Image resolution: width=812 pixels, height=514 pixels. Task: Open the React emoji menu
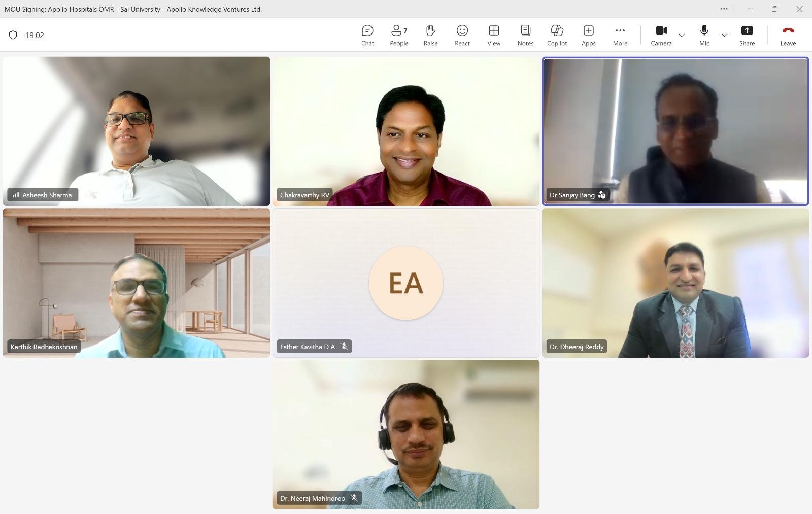click(462, 36)
